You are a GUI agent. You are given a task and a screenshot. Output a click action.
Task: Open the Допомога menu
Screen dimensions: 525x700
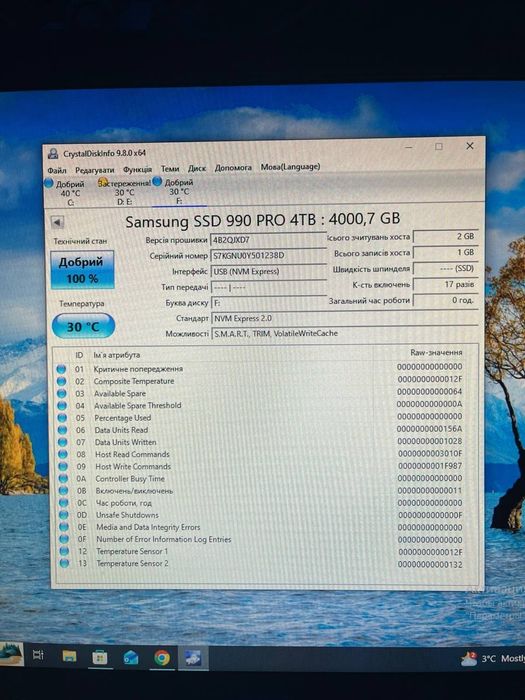click(x=233, y=168)
